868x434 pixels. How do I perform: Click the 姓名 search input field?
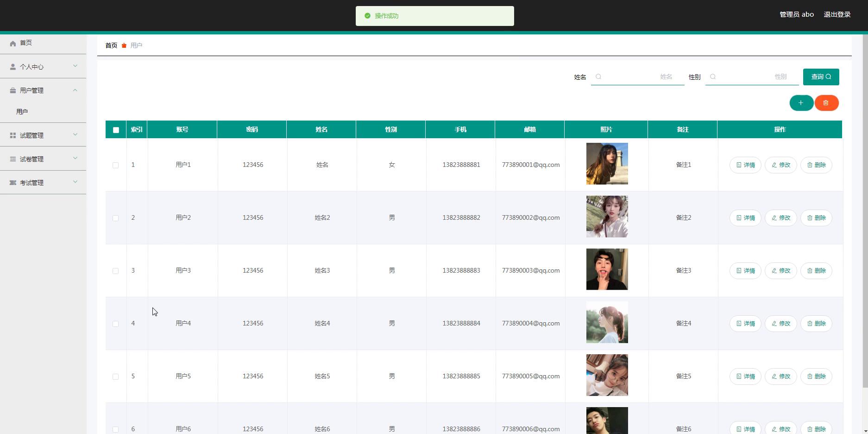[x=637, y=77]
